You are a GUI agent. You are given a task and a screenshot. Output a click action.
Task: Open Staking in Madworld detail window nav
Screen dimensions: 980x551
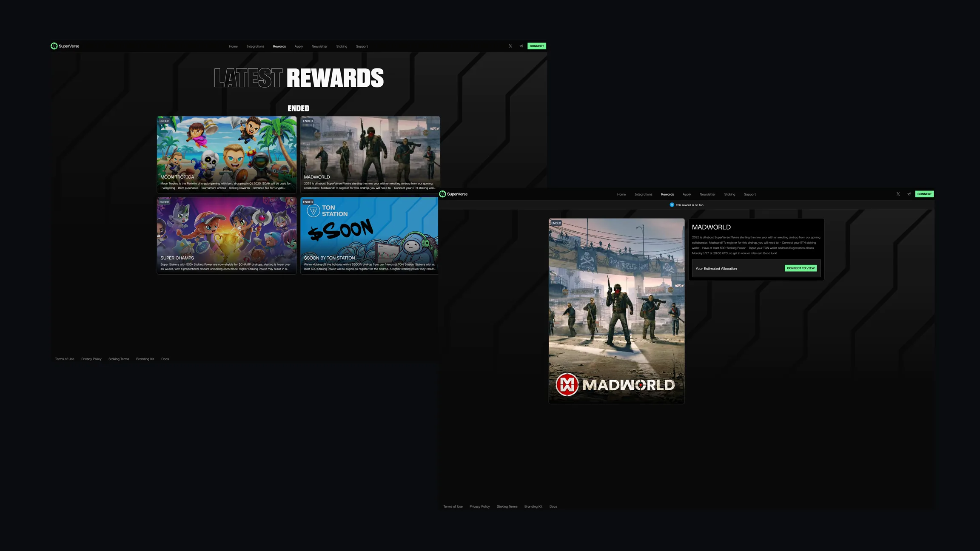729,194
